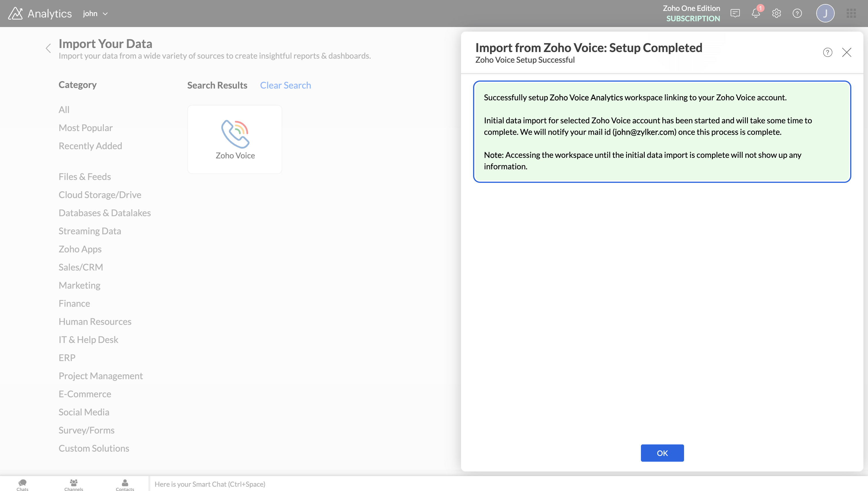
Task: Open the settings gear icon
Action: coord(776,14)
